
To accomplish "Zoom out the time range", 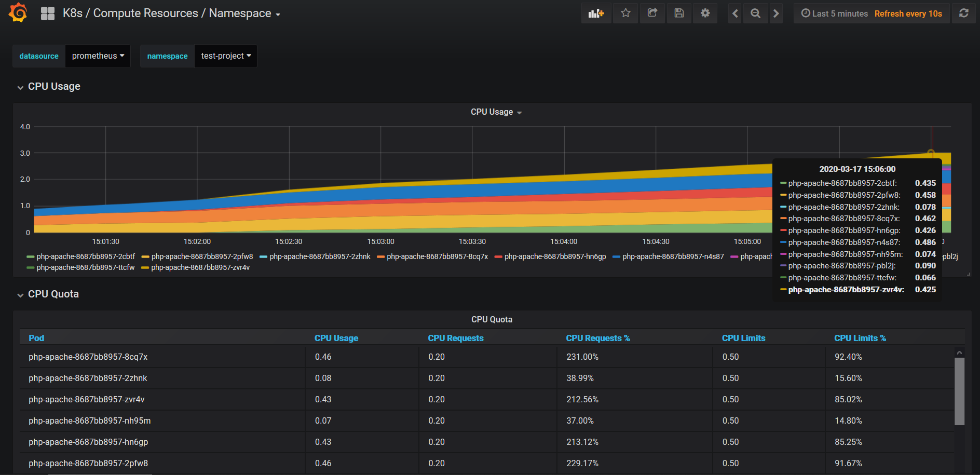I will tap(756, 13).
